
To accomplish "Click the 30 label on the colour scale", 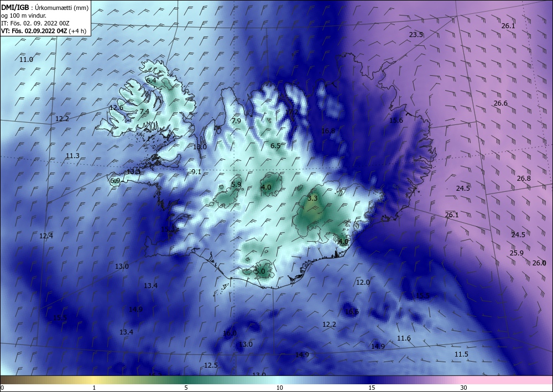I will pyautogui.click(x=464, y=388).
